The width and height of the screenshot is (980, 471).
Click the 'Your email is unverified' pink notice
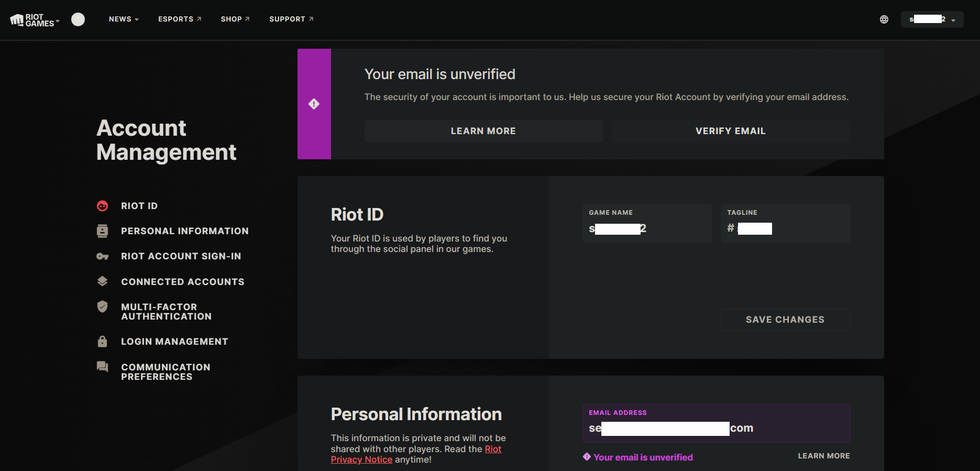pos(643,457)
